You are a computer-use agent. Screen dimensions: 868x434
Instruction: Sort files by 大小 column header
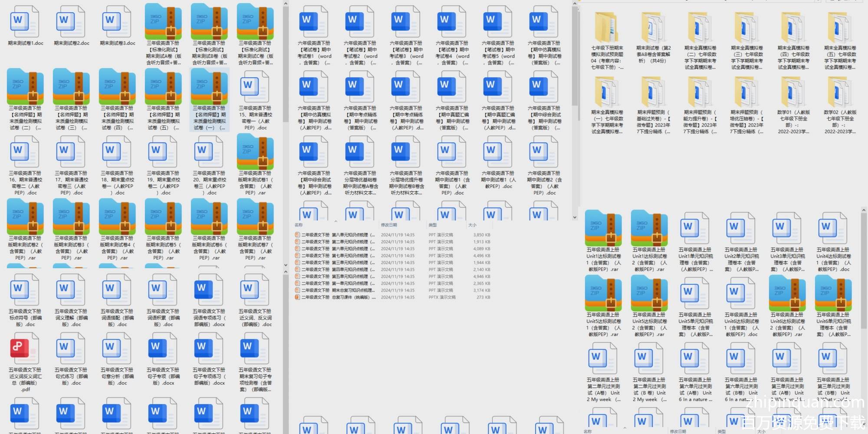coord(472,225)
